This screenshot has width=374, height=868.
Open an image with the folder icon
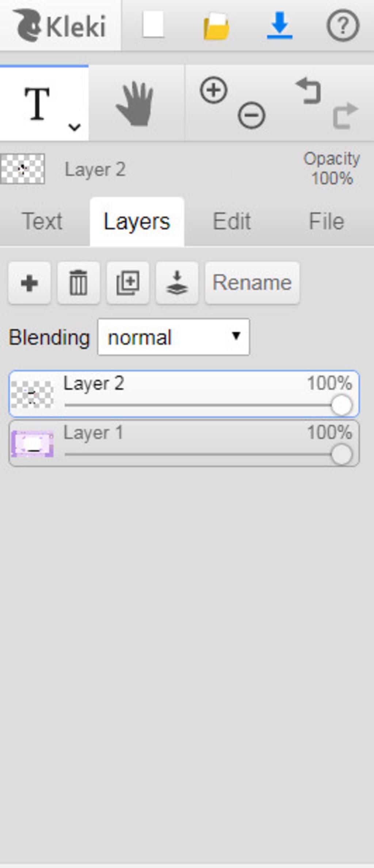pyautogui.click(x=216, y=26)
